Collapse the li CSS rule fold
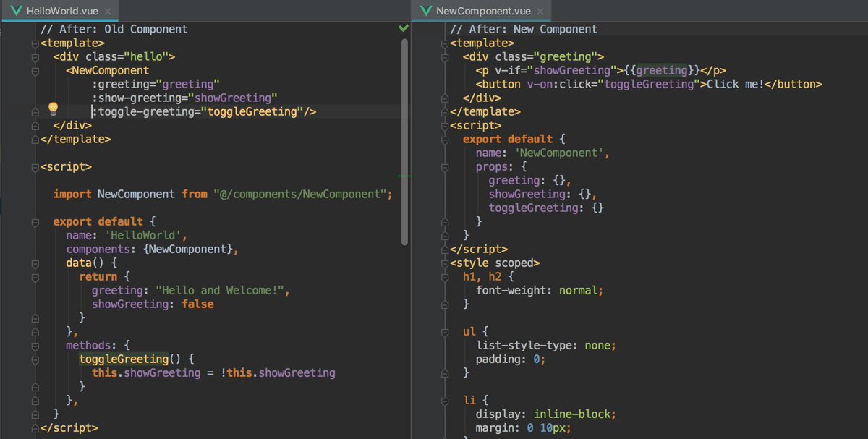Screen dimensions: 868x439 446,401
